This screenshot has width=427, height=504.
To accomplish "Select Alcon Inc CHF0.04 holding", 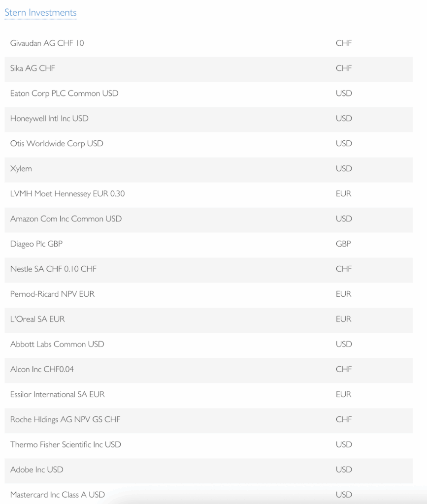I will coord(42,370).
